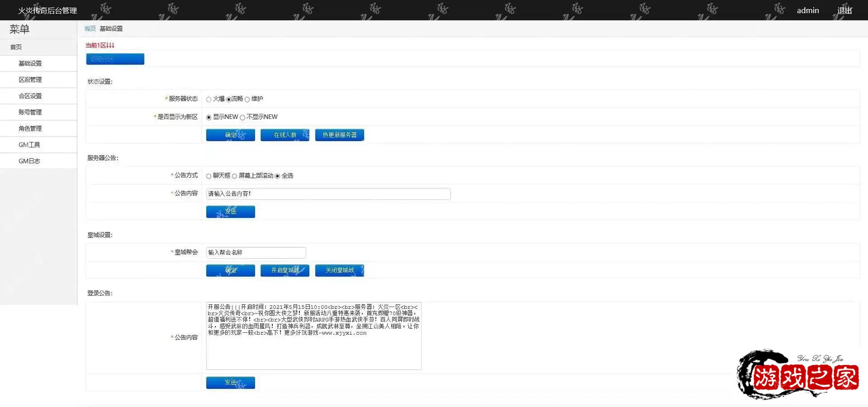Select the 维护 server status option
This screenshot has height=407, width=868.
pos(248,99)
